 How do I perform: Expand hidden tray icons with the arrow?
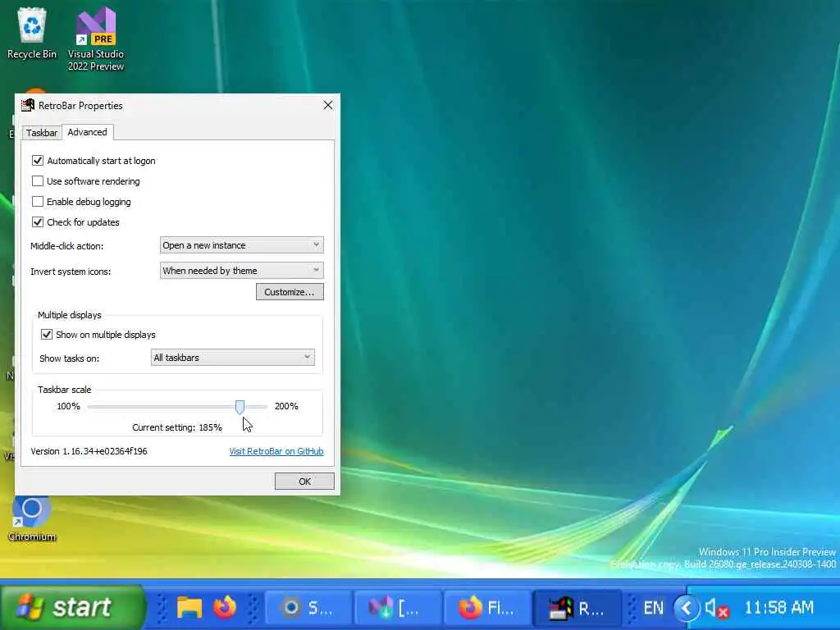coord(687,608)
